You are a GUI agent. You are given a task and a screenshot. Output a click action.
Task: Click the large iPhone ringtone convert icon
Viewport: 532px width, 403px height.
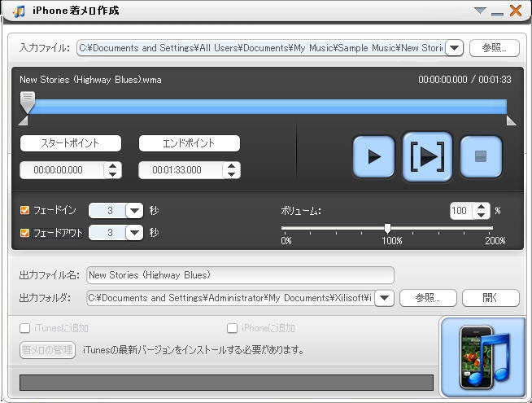(x=484, y=354)
